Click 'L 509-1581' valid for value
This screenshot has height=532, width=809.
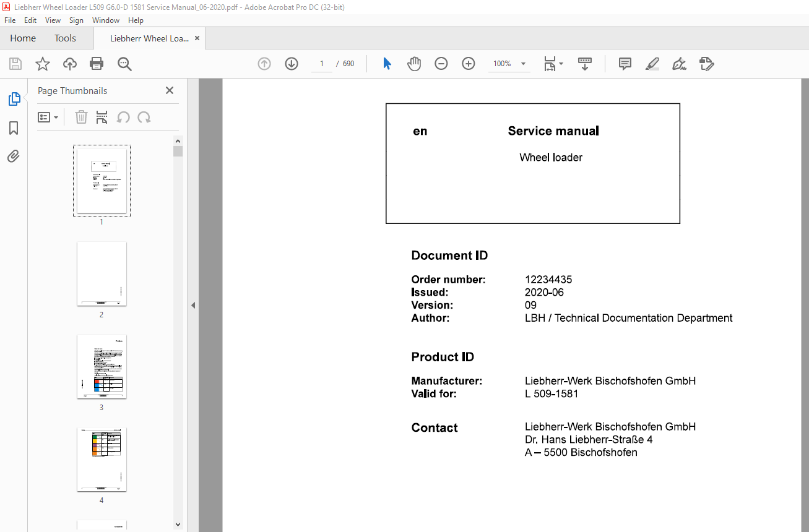coord(552,393)
